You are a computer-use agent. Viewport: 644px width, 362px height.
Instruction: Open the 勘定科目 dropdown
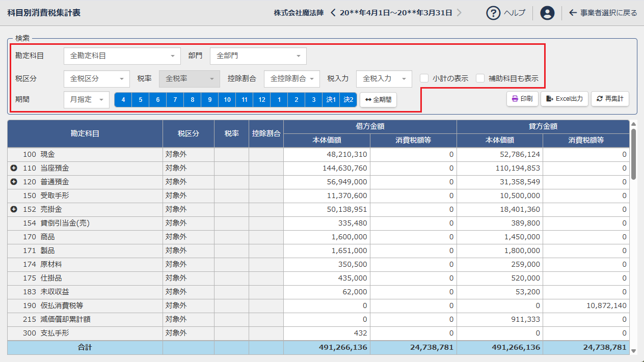click(x=122, y=56)
